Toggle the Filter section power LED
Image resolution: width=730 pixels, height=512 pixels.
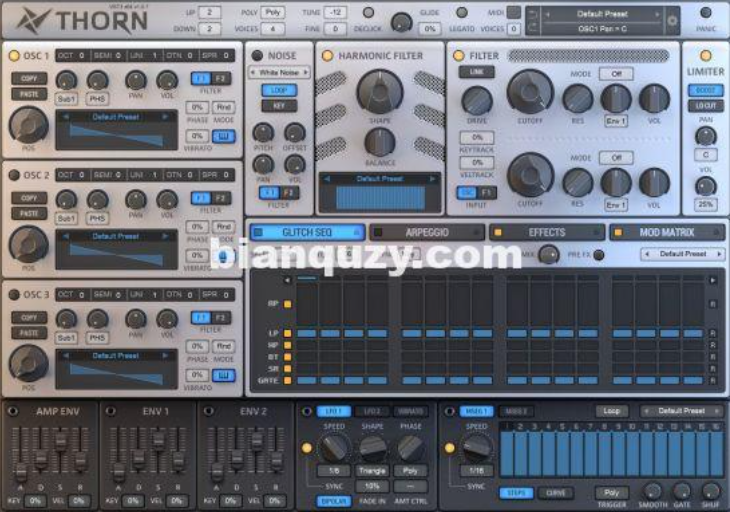tap(459, 56)
